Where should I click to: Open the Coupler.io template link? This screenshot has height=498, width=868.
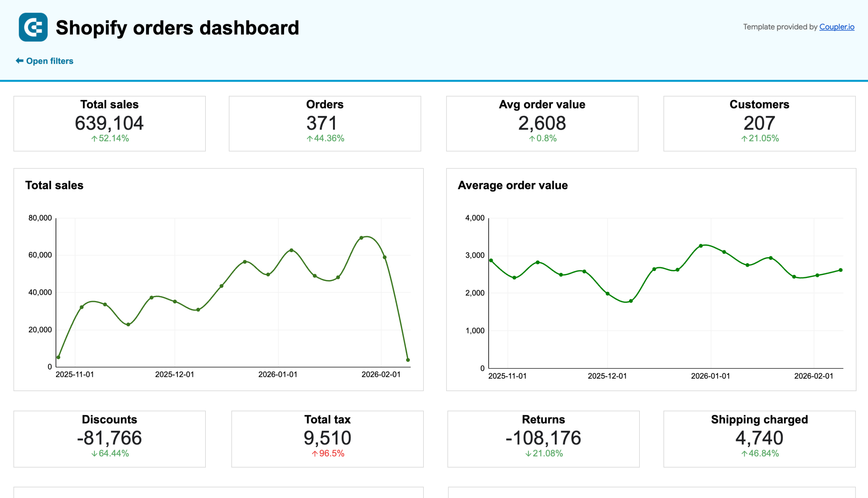836,27
